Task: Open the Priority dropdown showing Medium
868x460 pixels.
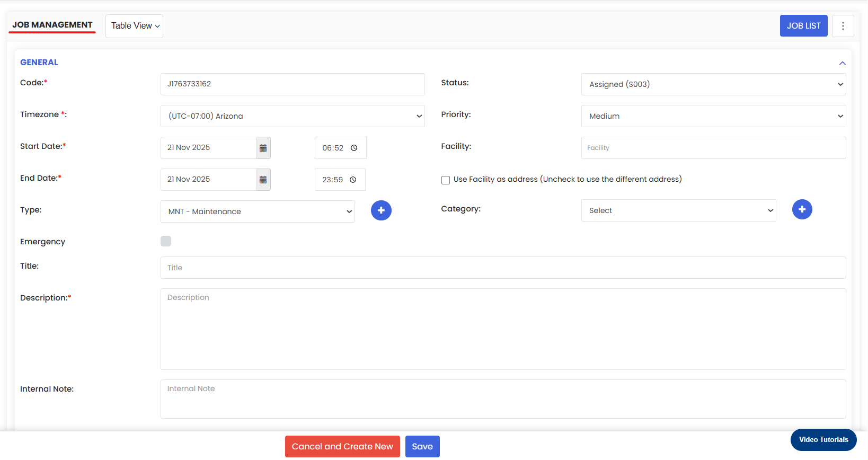Action: click(x=713, y=116)
